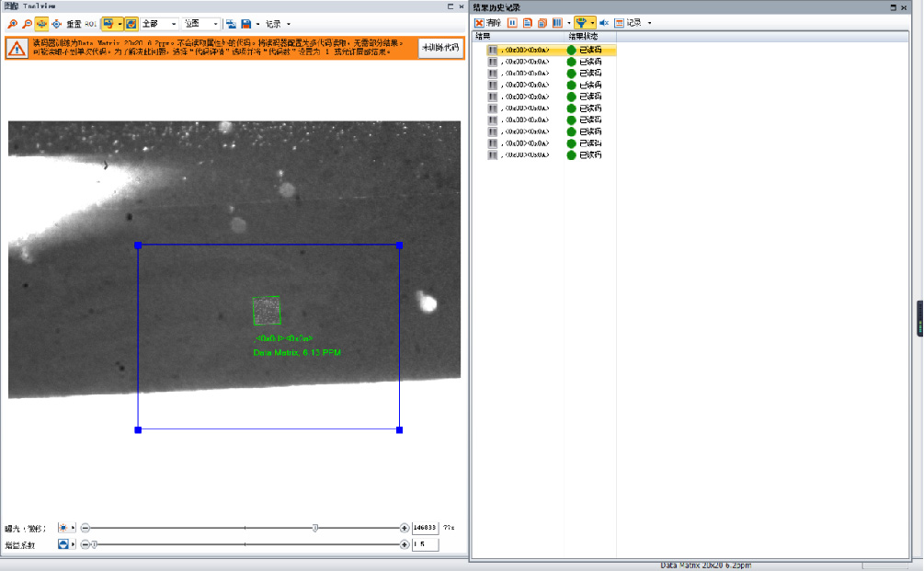Open the columns dropdown arrow in results toolbar
The image size is (924, 571).
click(x=569, y=23)
